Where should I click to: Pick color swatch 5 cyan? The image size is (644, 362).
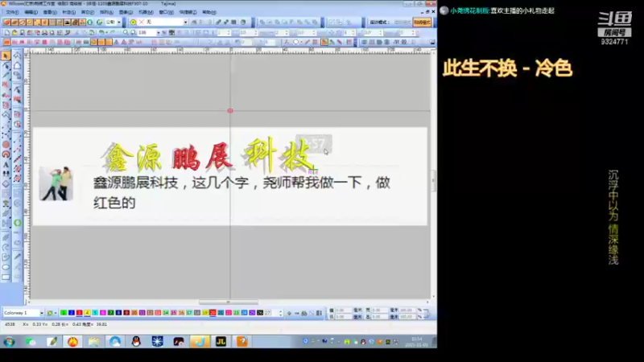(95, 313)
